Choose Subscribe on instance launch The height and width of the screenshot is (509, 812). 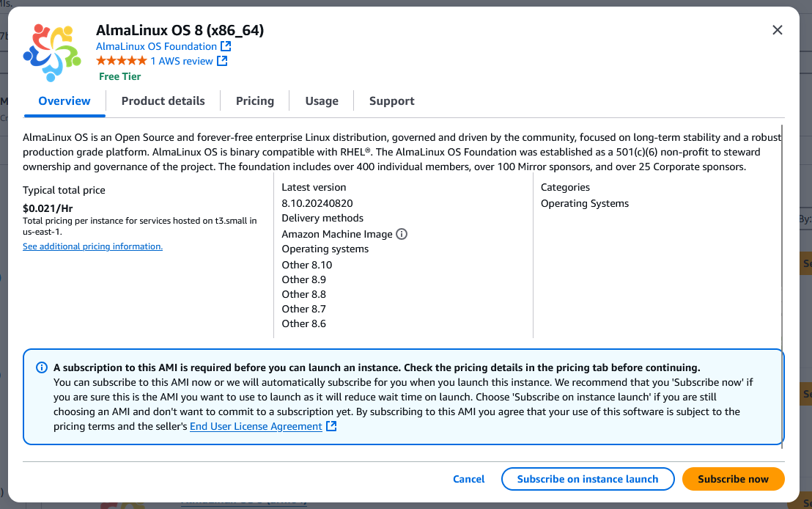[x=588, y=479]
